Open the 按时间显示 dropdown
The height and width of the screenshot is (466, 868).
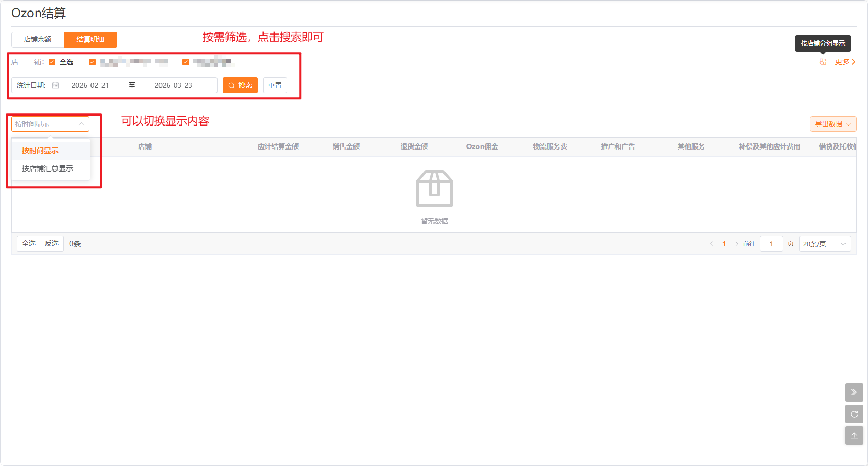[50, 124]
